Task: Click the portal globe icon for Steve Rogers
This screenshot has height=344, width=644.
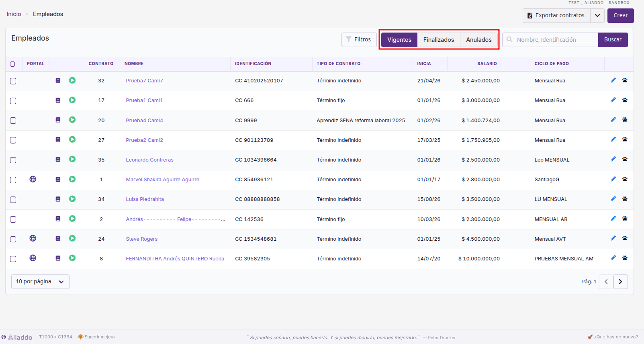Action: [33, 238]
